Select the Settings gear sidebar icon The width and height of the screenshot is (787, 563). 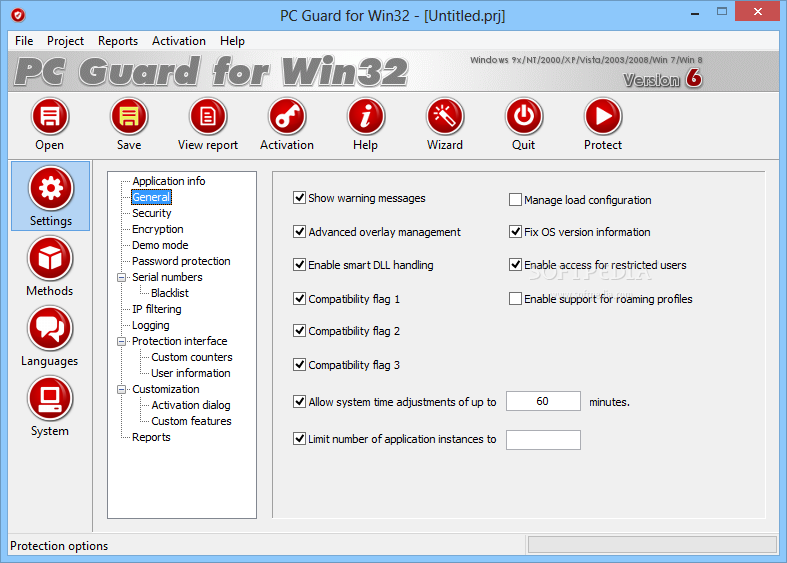tap(51, 189)
